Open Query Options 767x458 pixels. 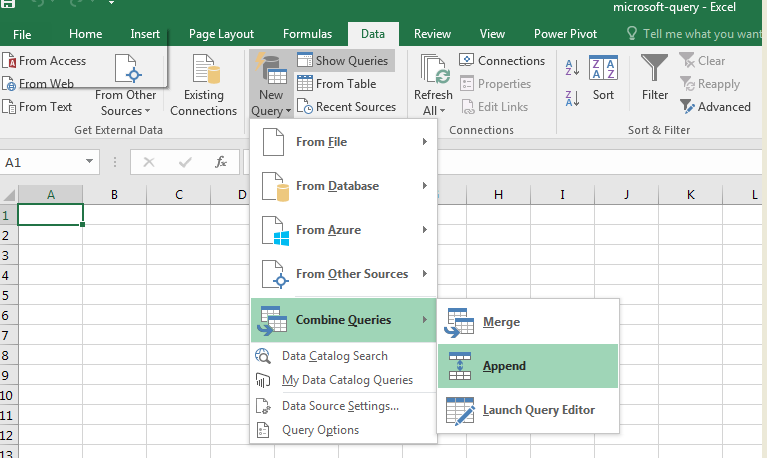[x=343, y=430]
